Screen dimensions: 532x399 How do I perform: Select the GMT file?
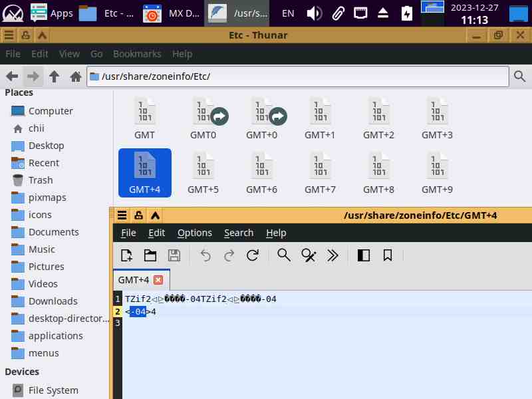pos(144,118)
